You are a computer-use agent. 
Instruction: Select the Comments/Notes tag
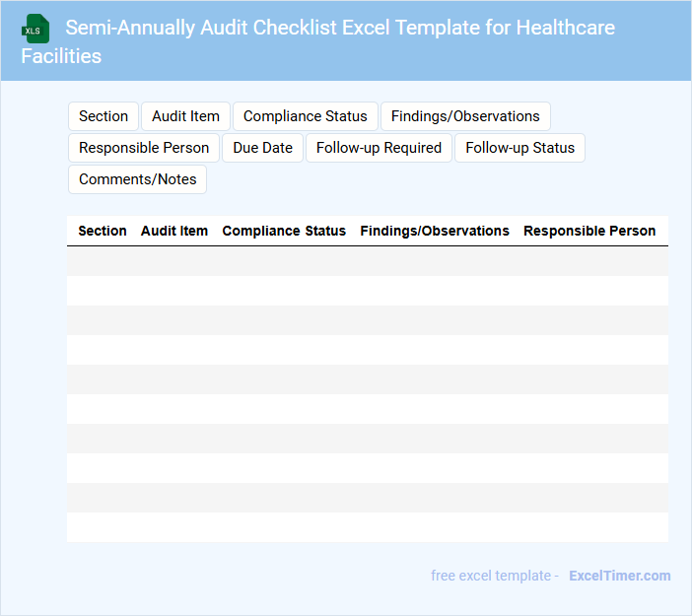137,179
